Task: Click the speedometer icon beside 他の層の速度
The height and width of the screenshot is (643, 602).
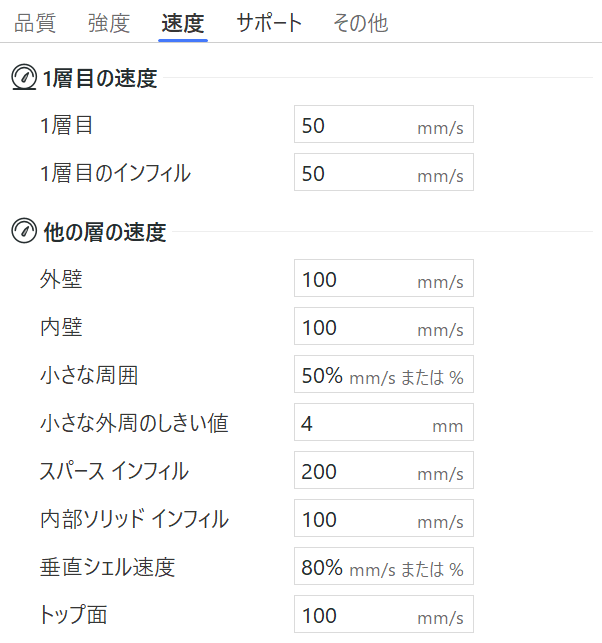Action: pos(23,233)
